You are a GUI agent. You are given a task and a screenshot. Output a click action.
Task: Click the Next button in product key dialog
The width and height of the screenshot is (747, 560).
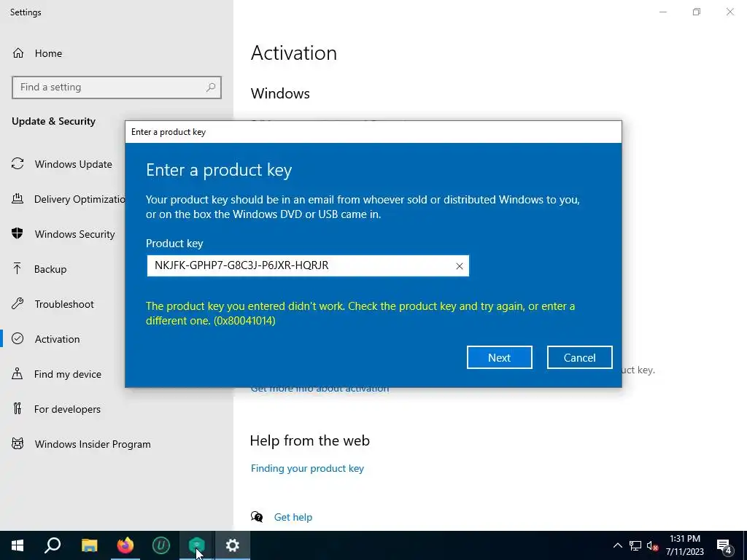(x=499, y=357)
